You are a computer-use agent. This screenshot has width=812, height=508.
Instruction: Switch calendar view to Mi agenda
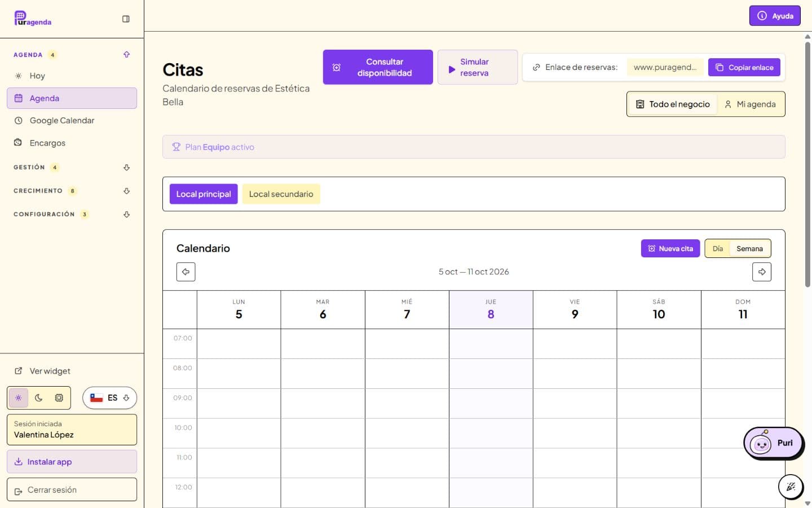tap(751, 104)
